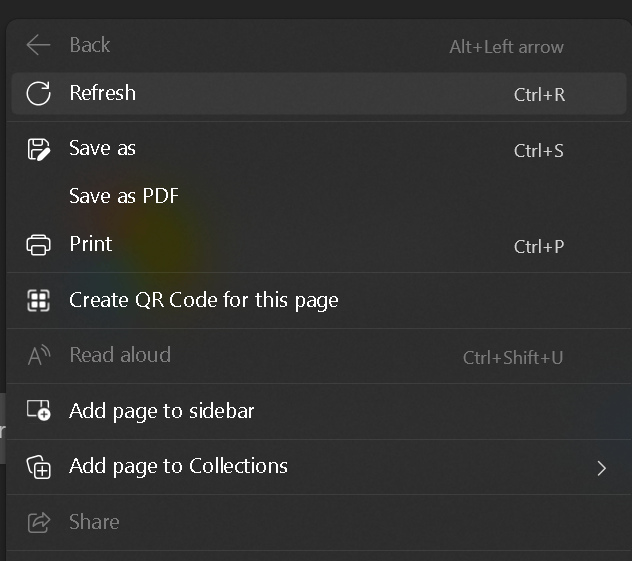Click the circular Refresh icon
This screenshot has width=632, height=561.
pos(38,94)
